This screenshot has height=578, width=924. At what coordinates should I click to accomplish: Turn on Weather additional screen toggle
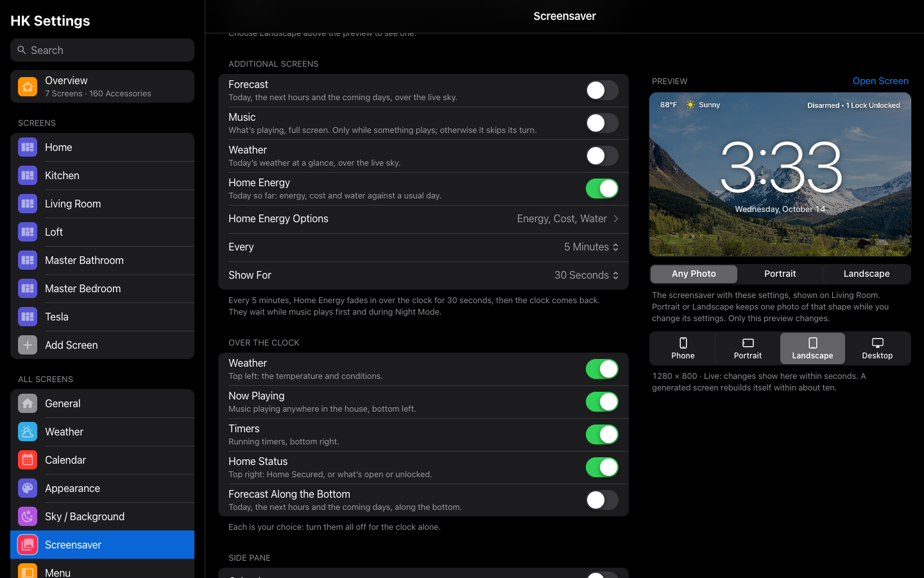[x=602, y=156]
